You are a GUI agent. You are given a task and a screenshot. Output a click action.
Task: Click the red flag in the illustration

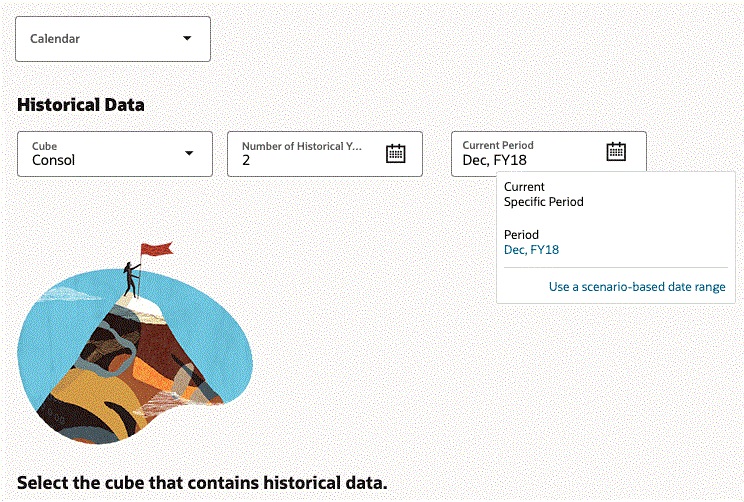[x=156, y=248]
